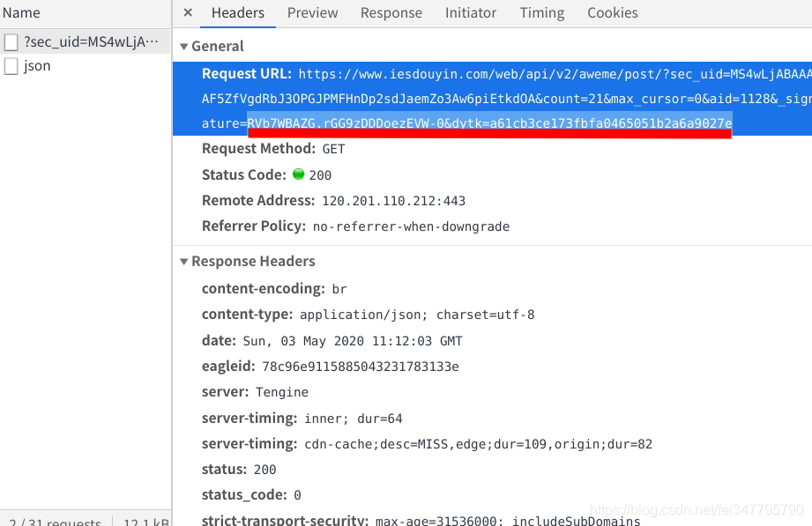The width and height of the screenshot is (812, 526).
Task: Open the Response tab
Action: point(391,13)
